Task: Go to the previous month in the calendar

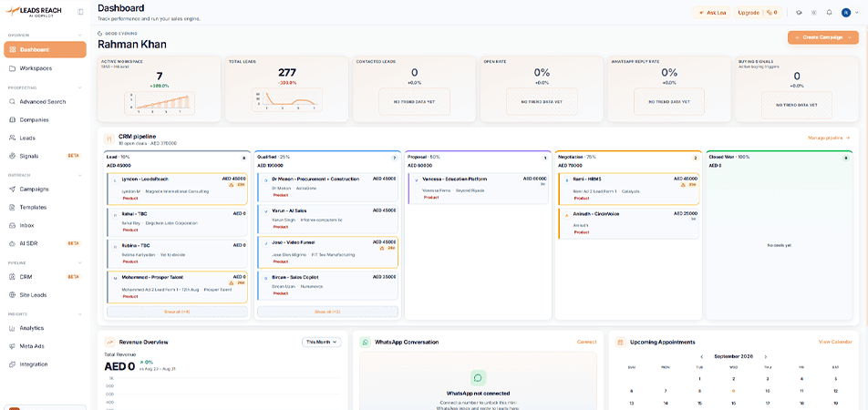Action: tap(702, 357)
